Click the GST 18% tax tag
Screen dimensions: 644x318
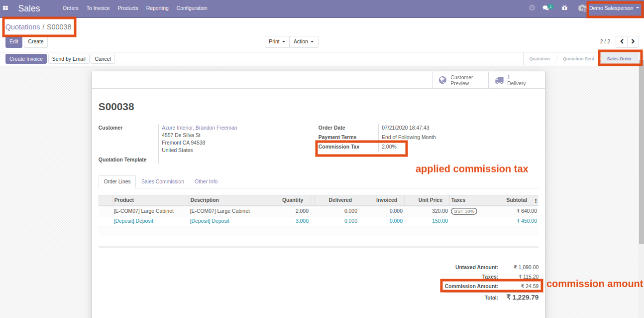(464, 211)
